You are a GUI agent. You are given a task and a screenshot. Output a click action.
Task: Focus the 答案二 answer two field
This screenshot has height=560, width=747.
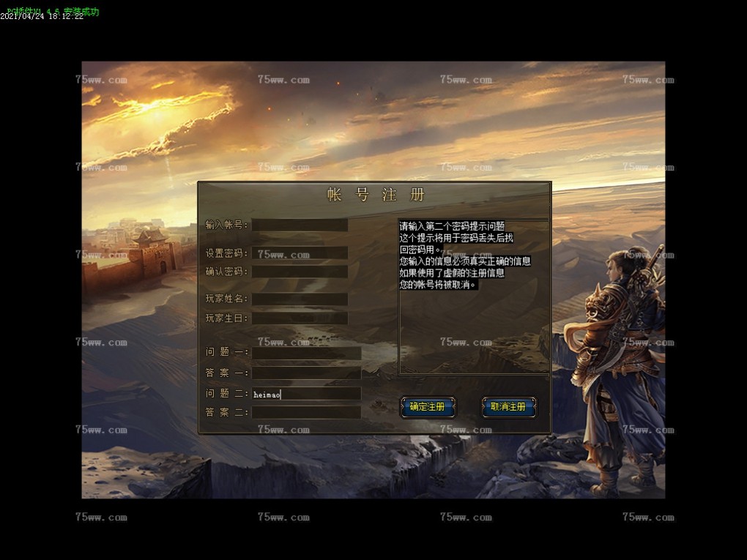click(x=306, y=412)
